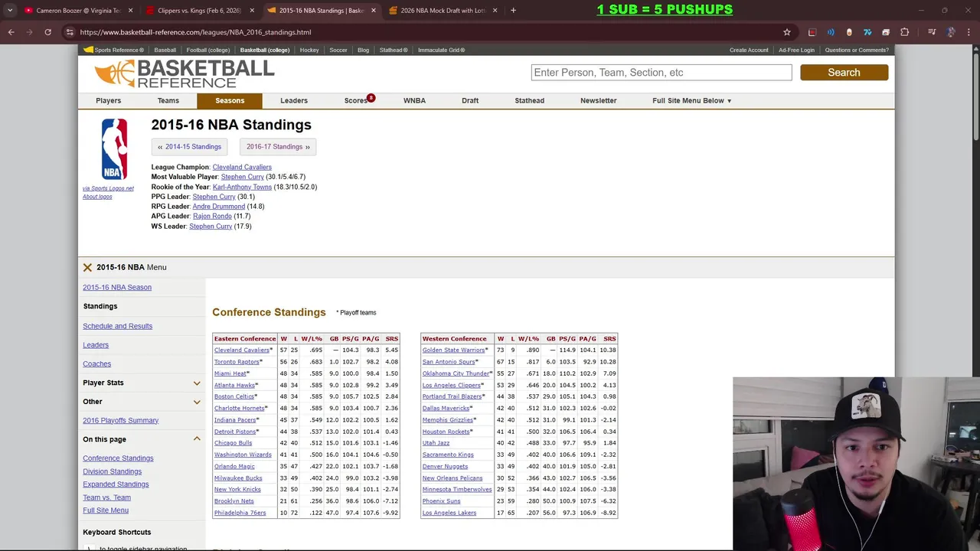Viewport: 980px width, 551px height.
Task: Open the WNBA menu
Action: (x=414, y=100)
